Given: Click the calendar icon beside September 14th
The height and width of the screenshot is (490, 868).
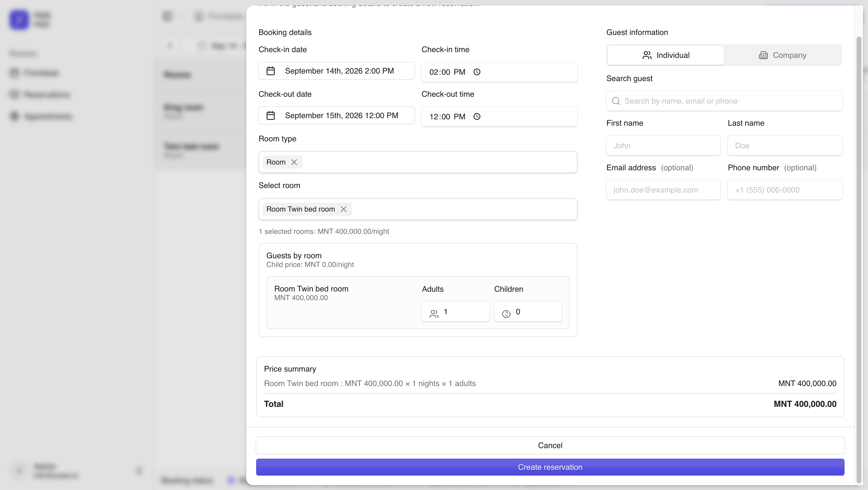Looking at the screenshot, I should [271, 71].
